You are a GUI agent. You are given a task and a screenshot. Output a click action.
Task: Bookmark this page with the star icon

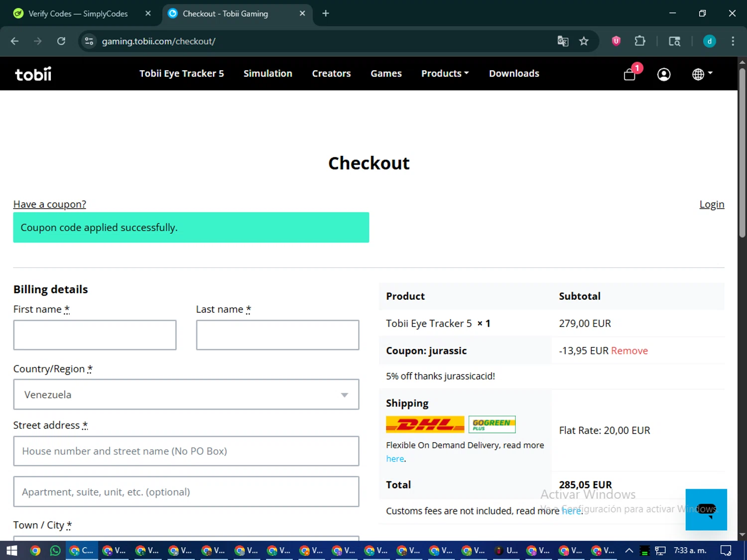[584, 41]
